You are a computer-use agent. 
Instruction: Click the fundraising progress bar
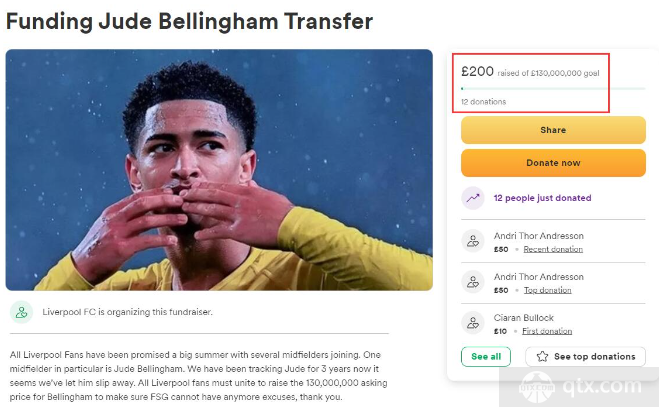pos(553,89)
